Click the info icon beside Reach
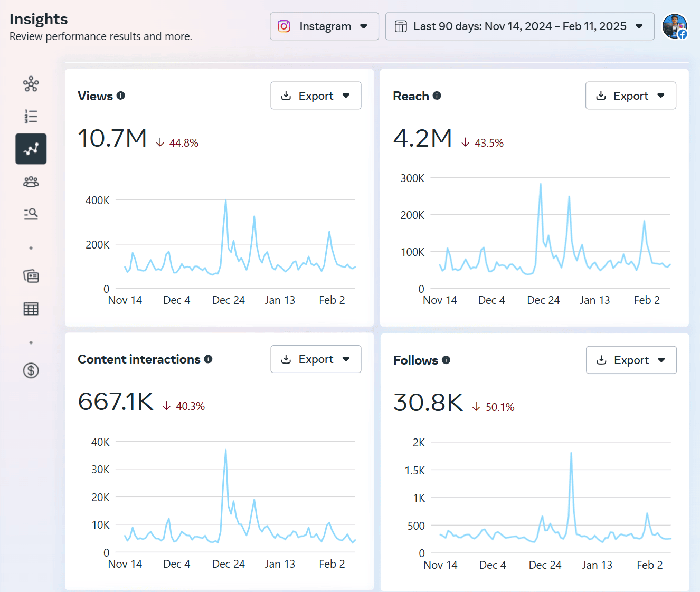The height and width of the screenshot is (592, 700). click(437, 96)
